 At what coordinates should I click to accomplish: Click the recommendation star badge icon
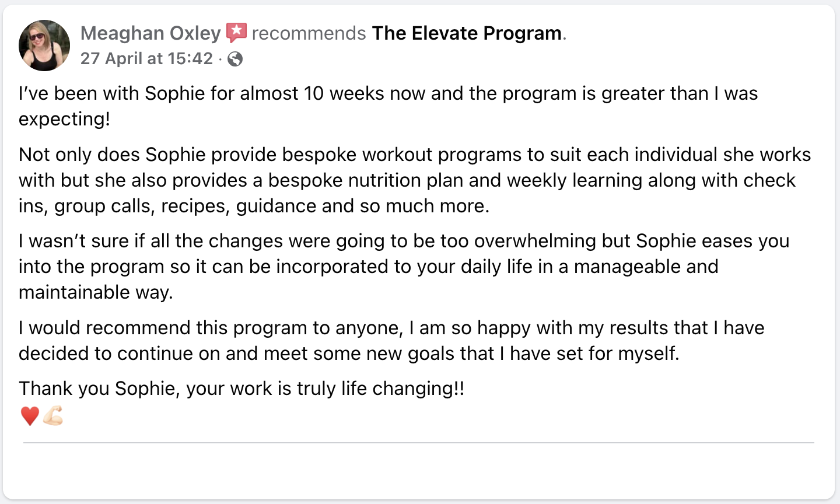236,33
